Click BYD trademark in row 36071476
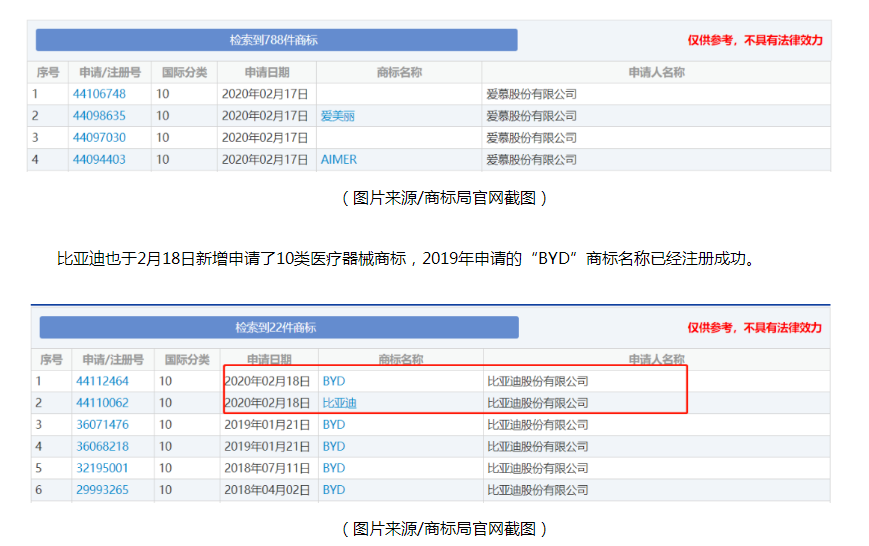The image size is (869, 546). coord(334,425)
